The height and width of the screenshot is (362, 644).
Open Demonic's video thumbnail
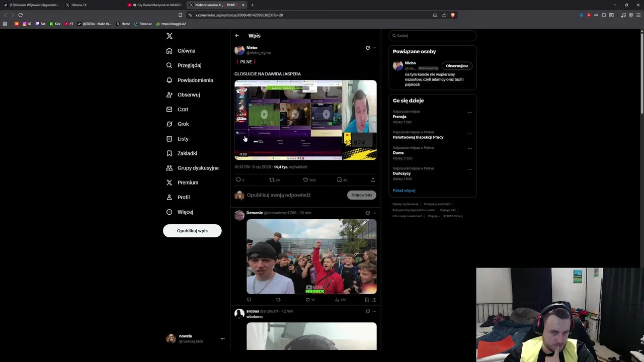(x=311, y=256)
